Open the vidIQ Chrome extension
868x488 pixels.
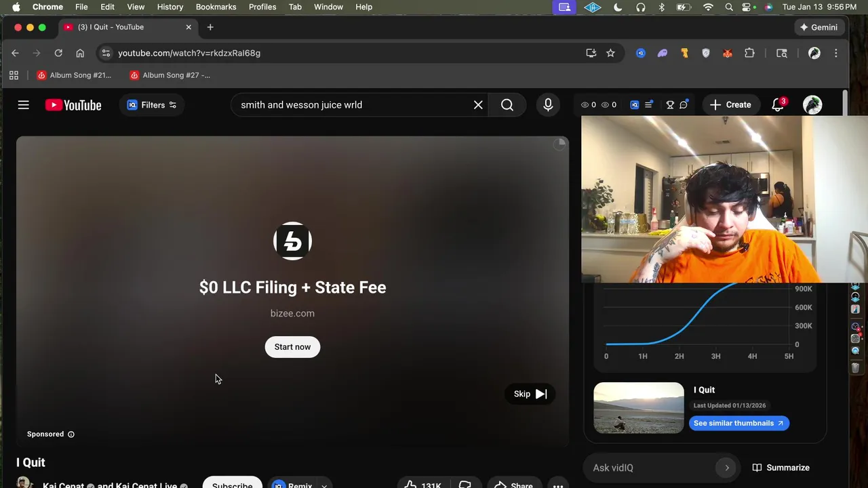pos(641,53)
